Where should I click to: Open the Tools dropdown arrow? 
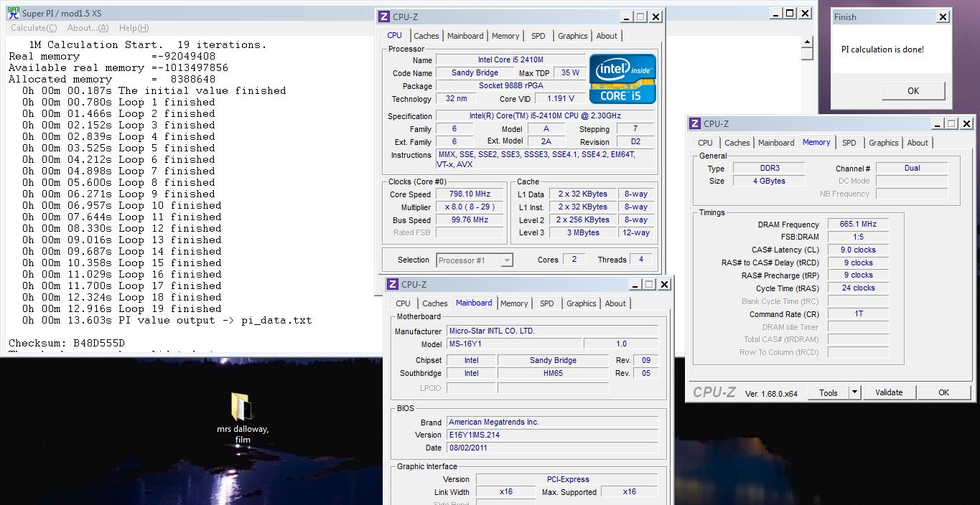click(x=854, y=392)
